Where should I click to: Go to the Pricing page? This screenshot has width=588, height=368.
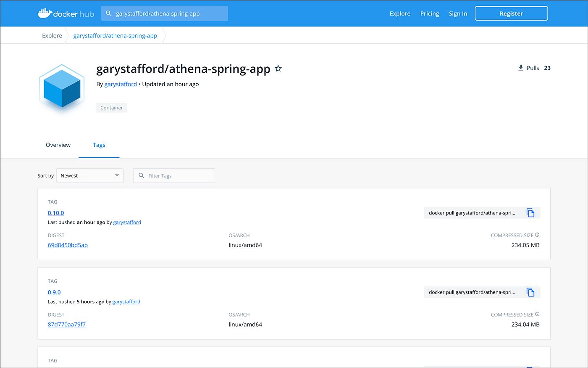pos(430,13)
